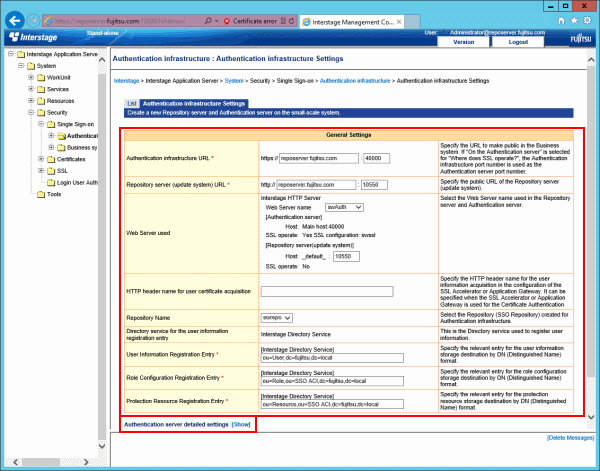
Task: Follow the System breadcrumb link
Action: click(234, 81)
